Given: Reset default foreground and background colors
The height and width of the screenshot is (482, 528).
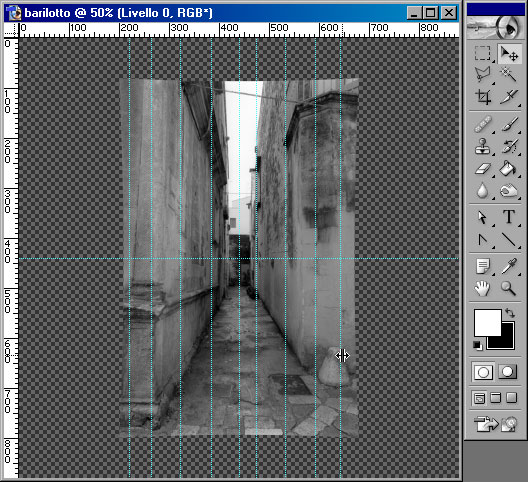Looking at the screenshot, I should 477,346.
